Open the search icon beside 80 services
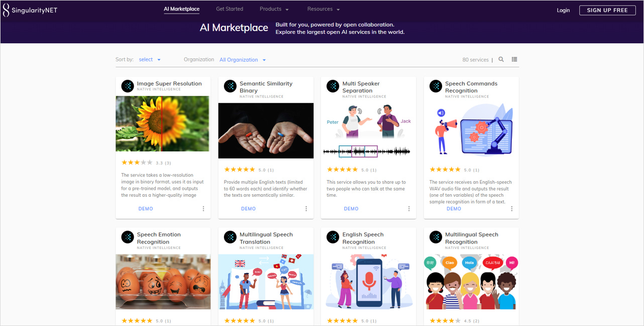Viewport: 644px width, 326px height. pos(501,59)
